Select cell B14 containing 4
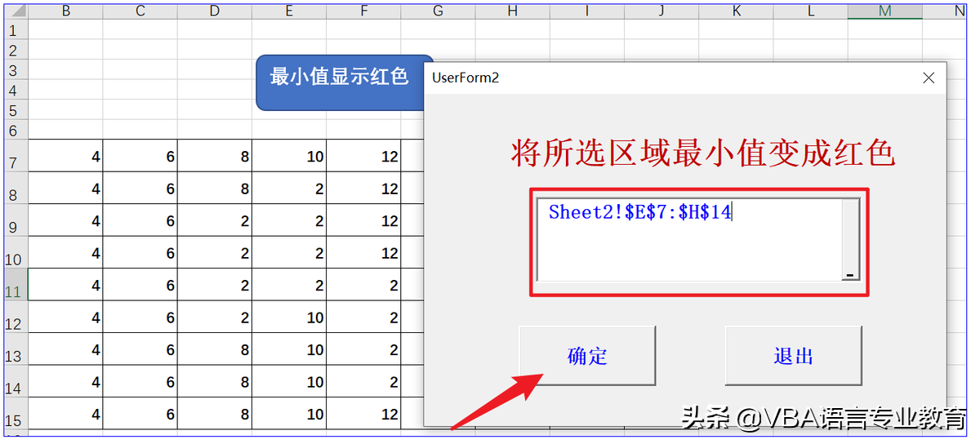This screenshot has height=444, width=980. [65, 382]
